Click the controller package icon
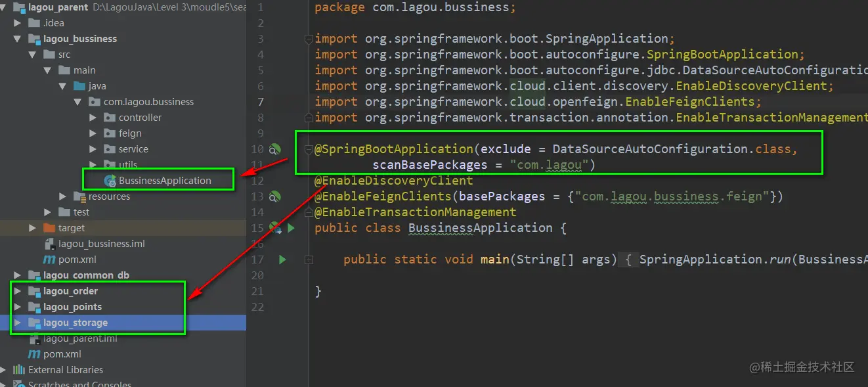The width and height of the screenshot is (868, 387). coord(110,118)
